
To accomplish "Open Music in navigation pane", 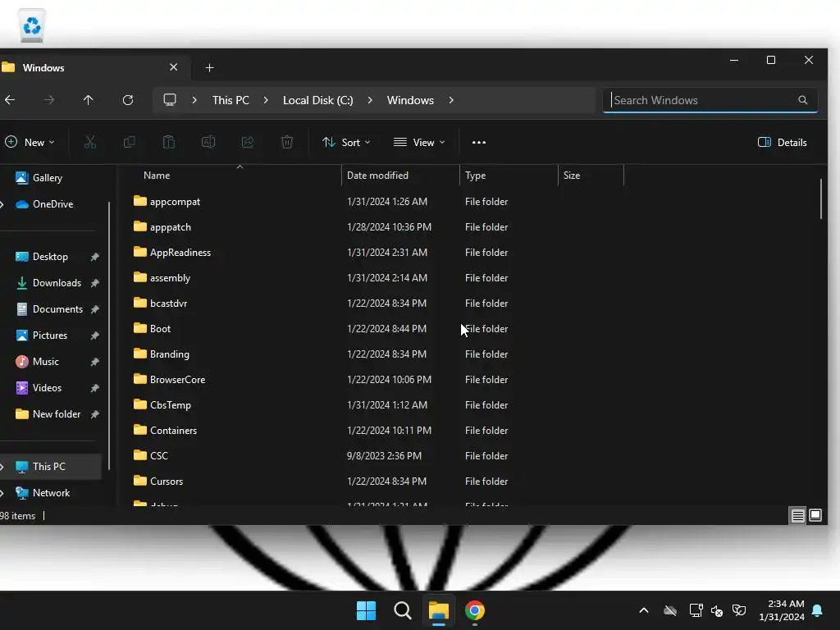I will click(46, 362).
